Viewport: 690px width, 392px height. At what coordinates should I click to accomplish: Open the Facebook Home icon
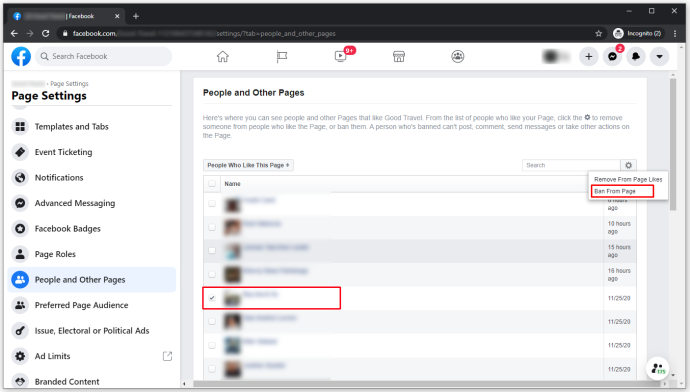[223, 56]
